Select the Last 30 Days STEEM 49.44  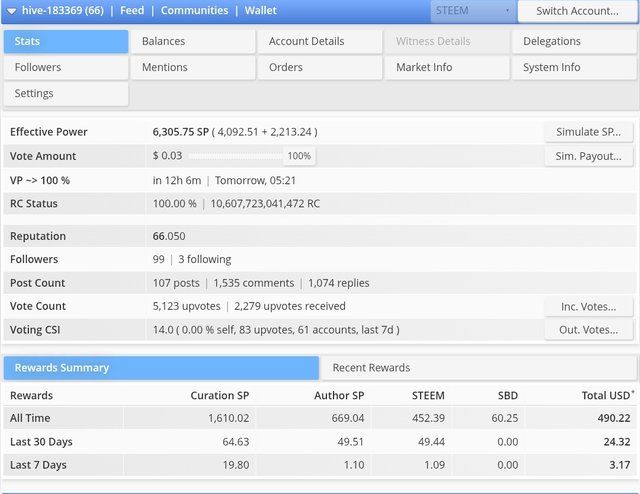pyautogui.click(x=431, y=442)
